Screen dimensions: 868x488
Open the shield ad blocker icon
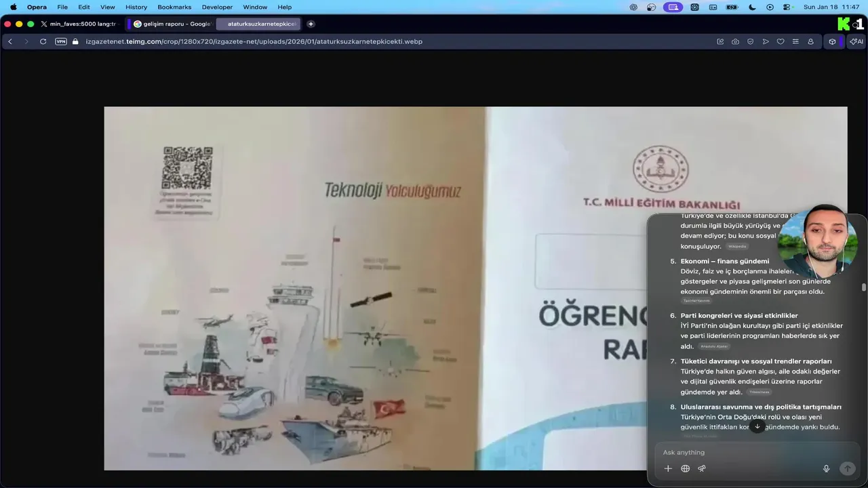750,41
